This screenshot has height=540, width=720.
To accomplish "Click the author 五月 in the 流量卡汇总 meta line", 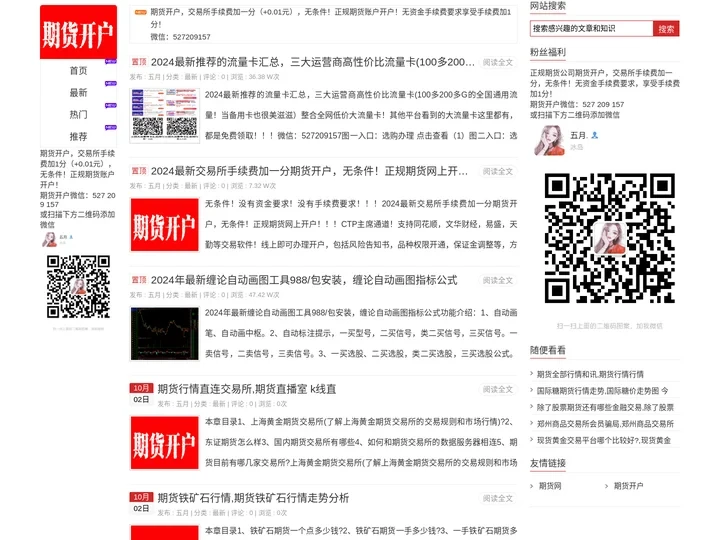I will tap(154, 77).
